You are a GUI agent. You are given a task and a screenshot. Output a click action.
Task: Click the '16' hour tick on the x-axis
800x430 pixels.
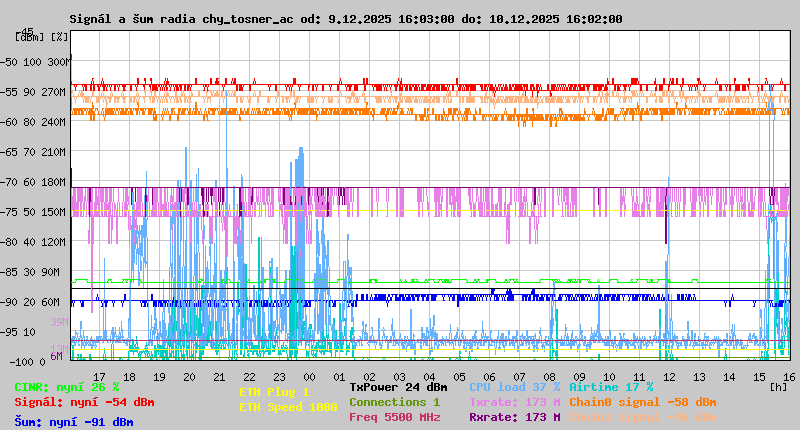pyautogui.click(x=790, y=377)
